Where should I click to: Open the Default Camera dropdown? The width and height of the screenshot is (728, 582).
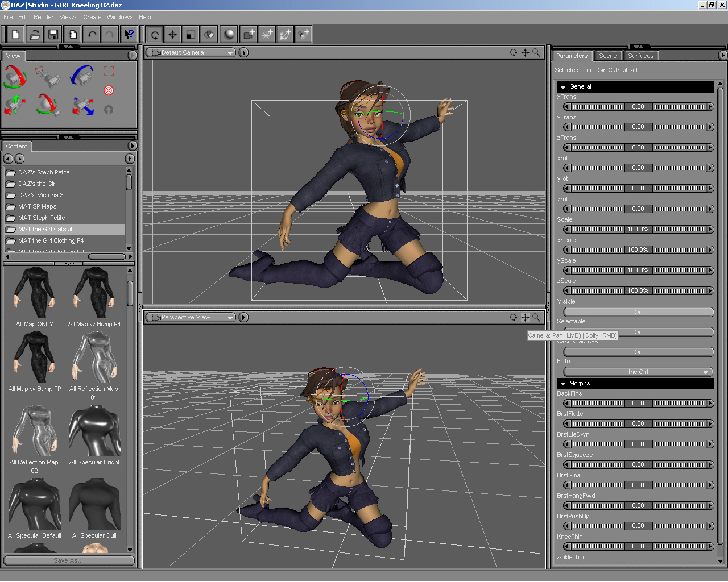coord(191,53)
